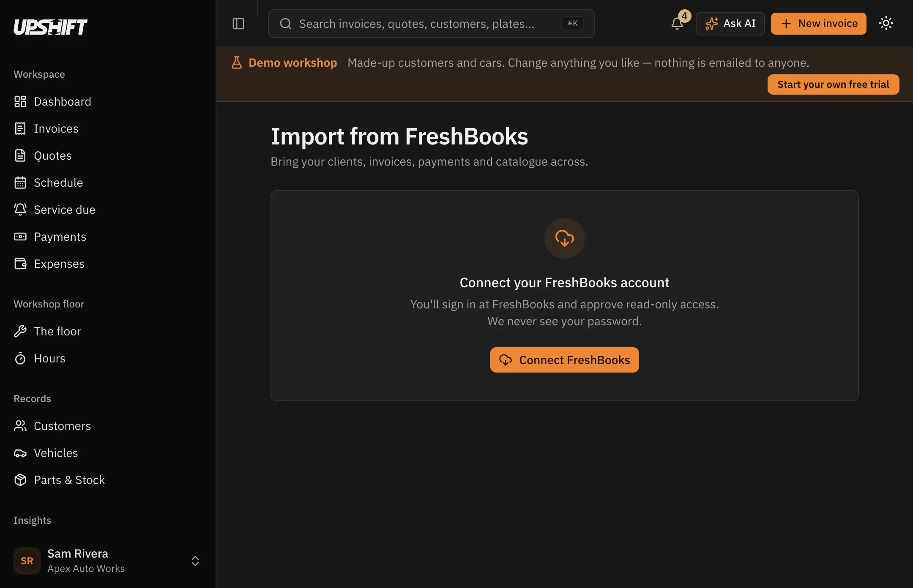Click the Schedule calendar icon
Screen dimensions: 913x588
20,182
